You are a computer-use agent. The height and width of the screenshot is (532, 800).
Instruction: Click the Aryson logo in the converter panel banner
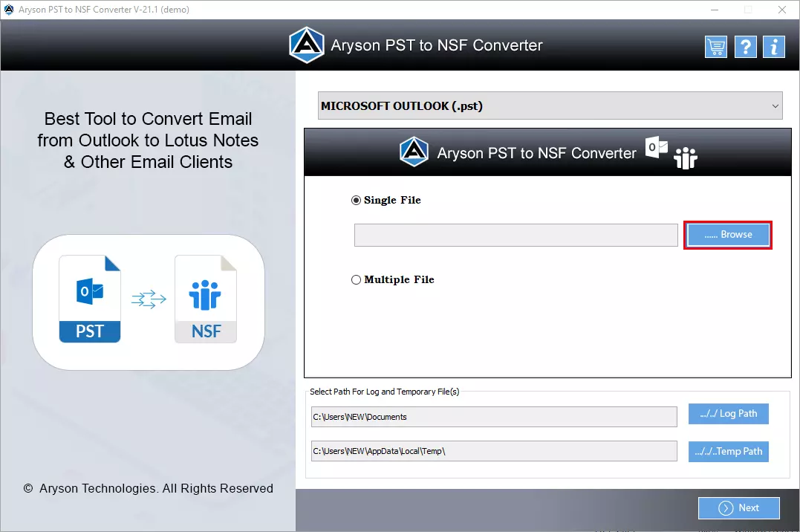(x=414, y=152)
